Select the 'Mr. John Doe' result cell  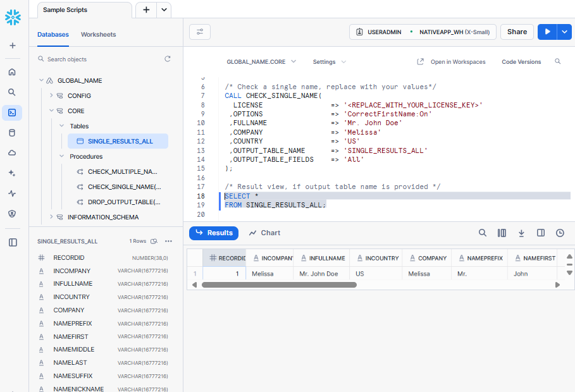point(321,274)
